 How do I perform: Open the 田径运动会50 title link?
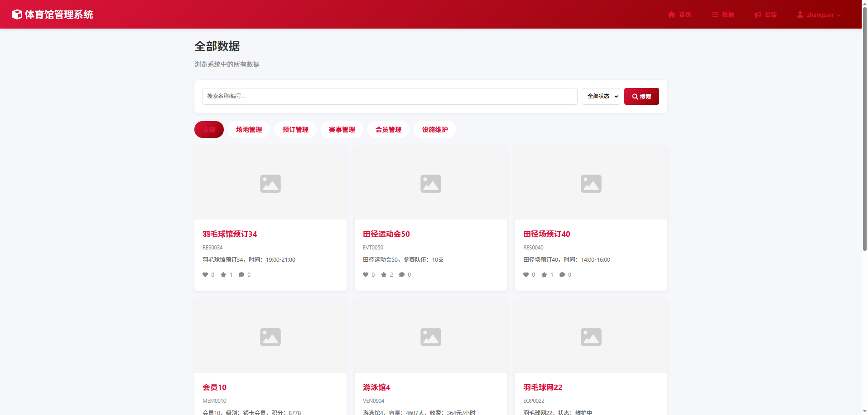coord(386,234)
